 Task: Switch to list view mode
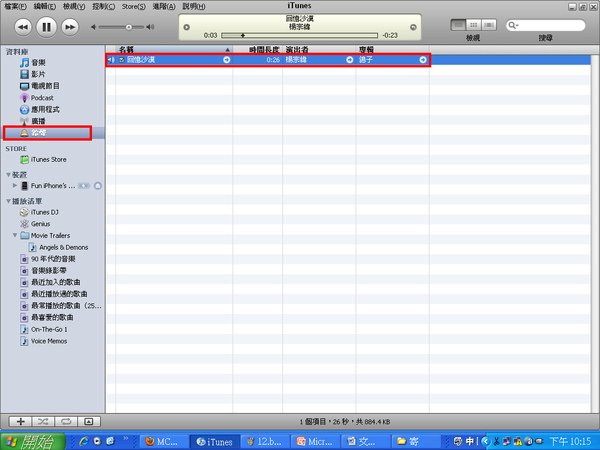point(458,25)
